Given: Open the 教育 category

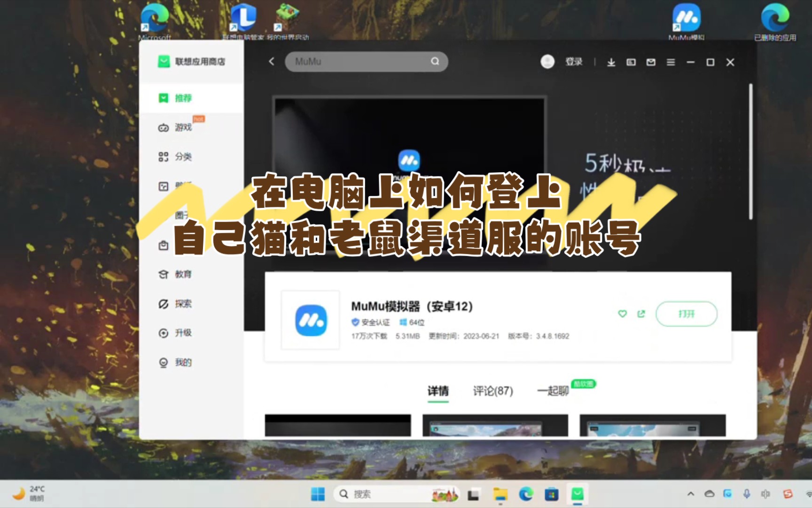Looking at the screenshot, I should [183, 274].
